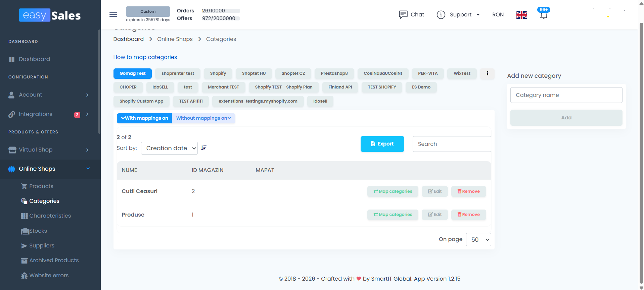Select the shoprenter test shop
The height and width of the screenshot is (290, 644).
[178, 73]
